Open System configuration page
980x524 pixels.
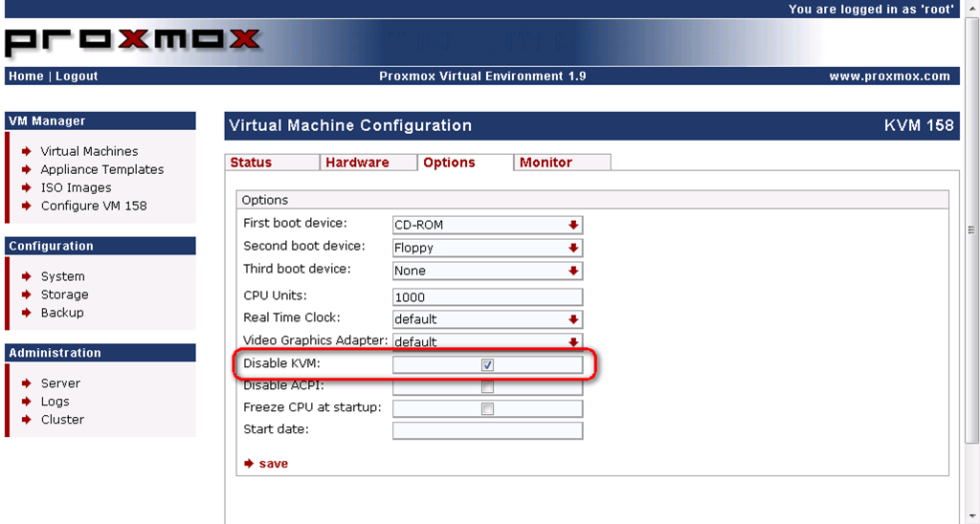click(62, 276)
